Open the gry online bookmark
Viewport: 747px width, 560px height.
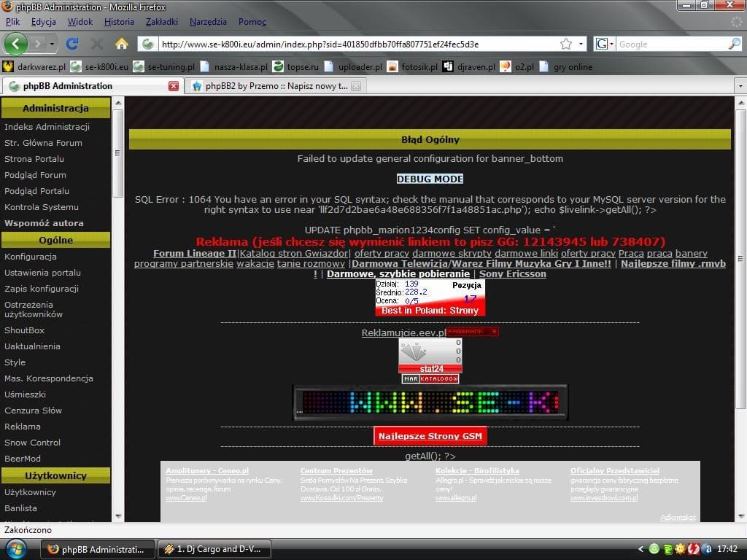click(565, 66)
